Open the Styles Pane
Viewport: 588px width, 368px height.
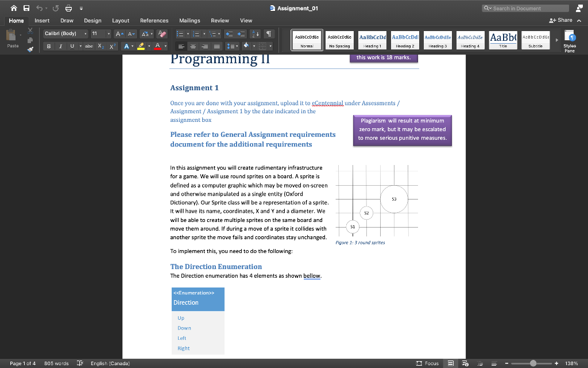pos(570,41)
